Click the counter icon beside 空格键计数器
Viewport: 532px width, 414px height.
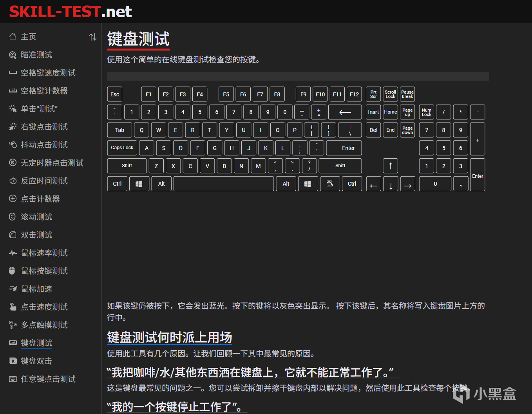coord(13,91)
